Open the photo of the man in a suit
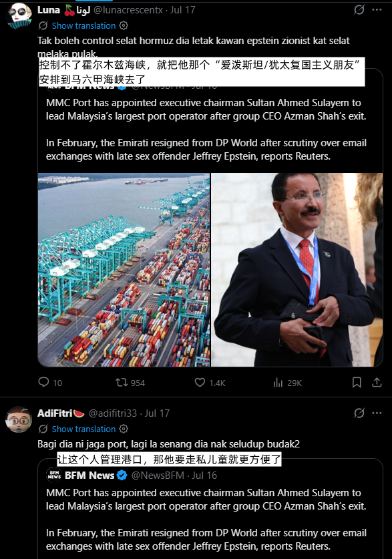Image resolution: width=392 pixels, height=559 pixels. pos(297,270)
